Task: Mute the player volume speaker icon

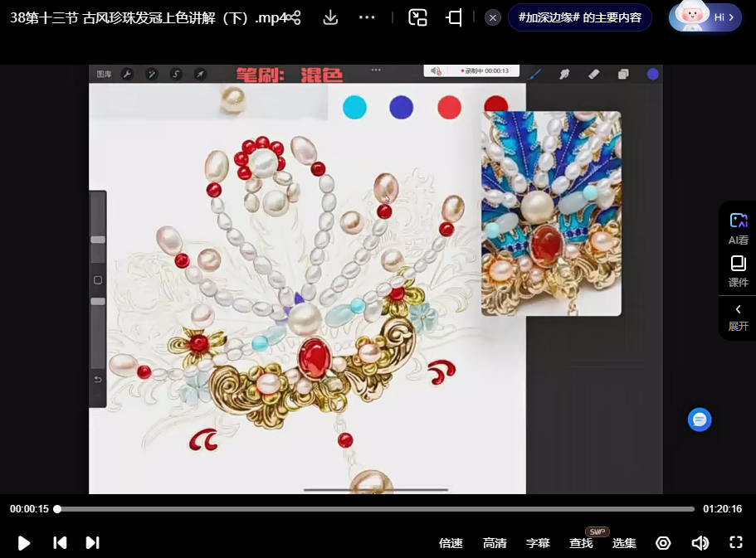Action: 700,543
